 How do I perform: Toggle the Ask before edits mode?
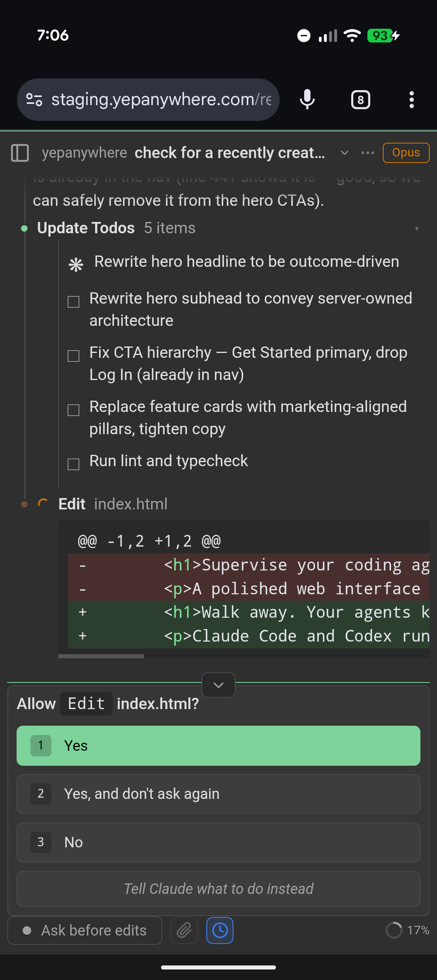(x=85, y=930)
